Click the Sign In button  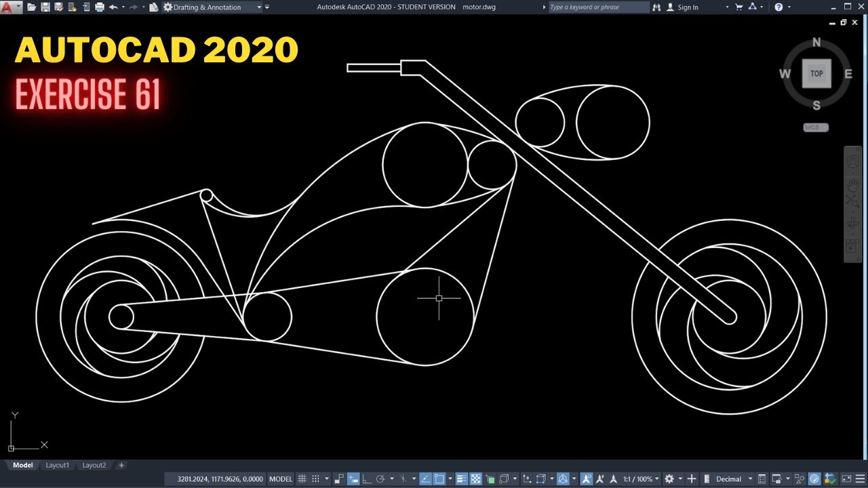(x=682, y=7)
